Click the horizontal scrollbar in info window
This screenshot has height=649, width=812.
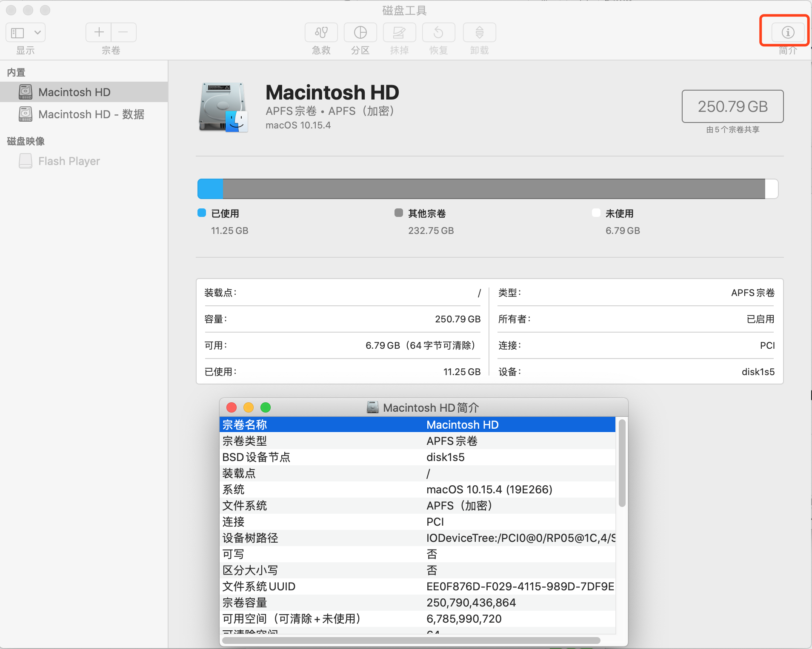coord(411,640)
